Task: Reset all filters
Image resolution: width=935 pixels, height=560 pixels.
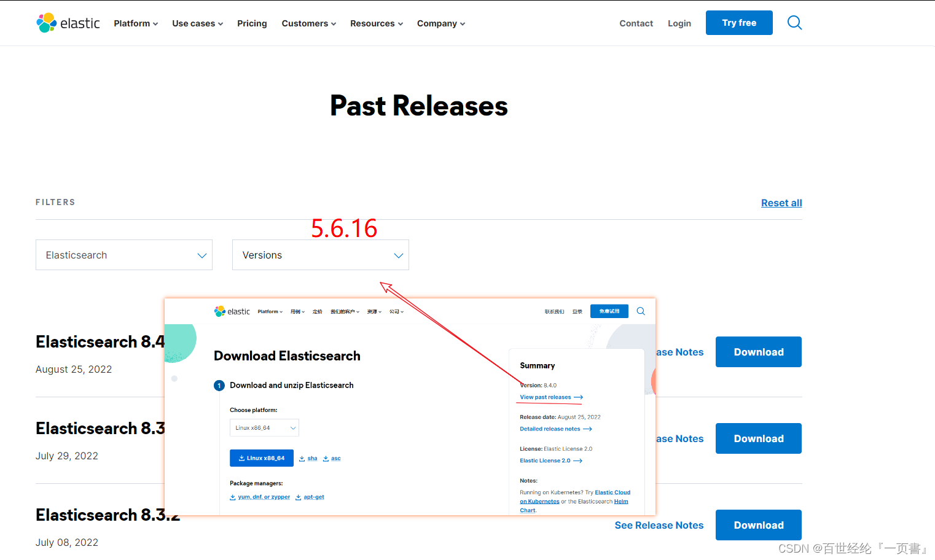Action: click(781, 203)
